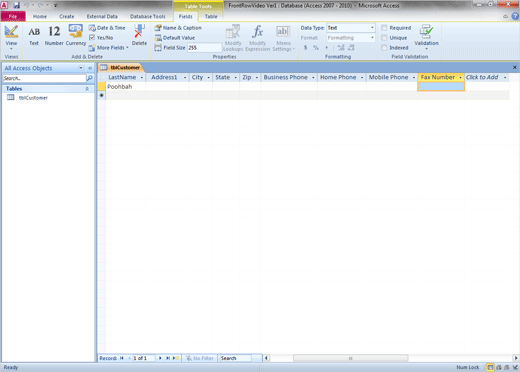
Task: Open the View button in ribbon
Action: pos(11,37)
